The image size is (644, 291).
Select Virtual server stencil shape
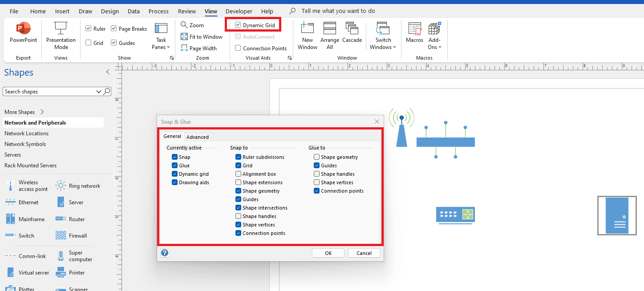(x=27, y=273)
